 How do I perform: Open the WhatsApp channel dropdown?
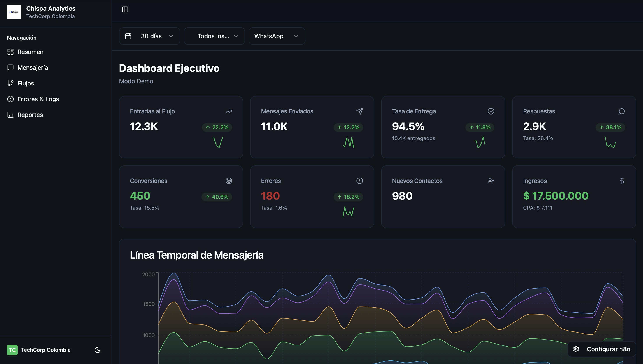(x=277, y=36)
